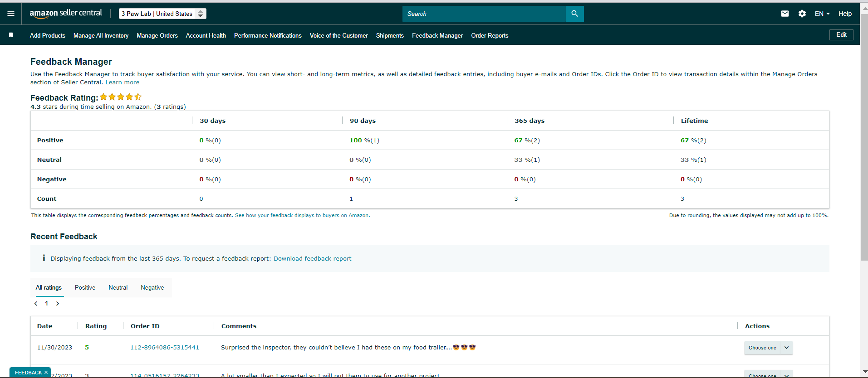Image resolution: width=868 pixels, height=378 pixels.
Task: Open the messages envelope icon
Action: [x=785, y=14]
